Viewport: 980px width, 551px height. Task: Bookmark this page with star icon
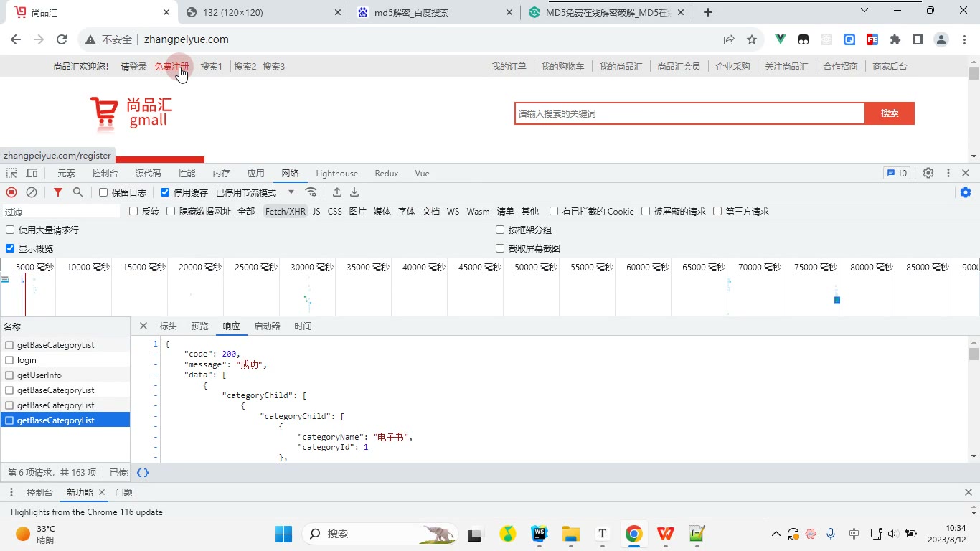click(752, 39)
